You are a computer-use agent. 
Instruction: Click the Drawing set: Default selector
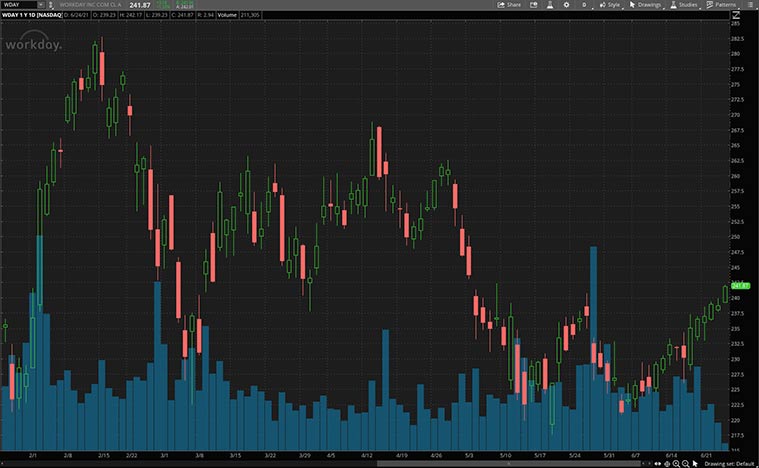tap(729, 464)
